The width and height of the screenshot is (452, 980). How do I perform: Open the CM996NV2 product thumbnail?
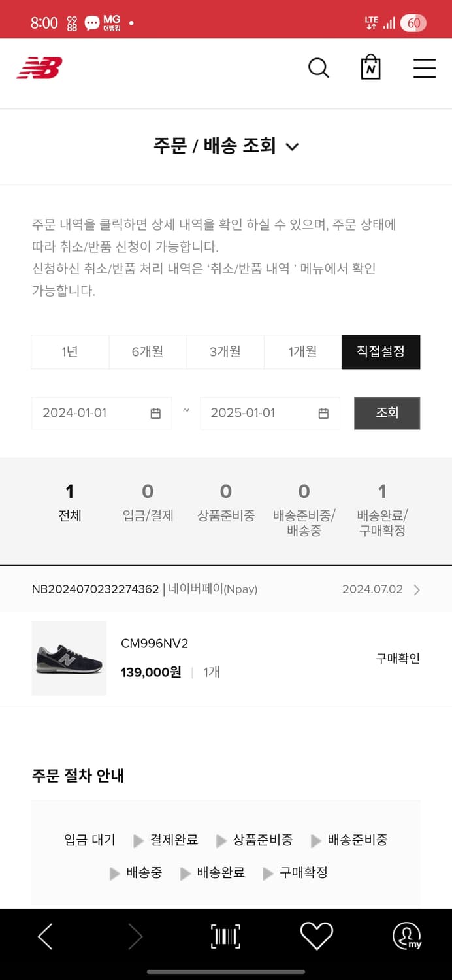tap(69, 659)
